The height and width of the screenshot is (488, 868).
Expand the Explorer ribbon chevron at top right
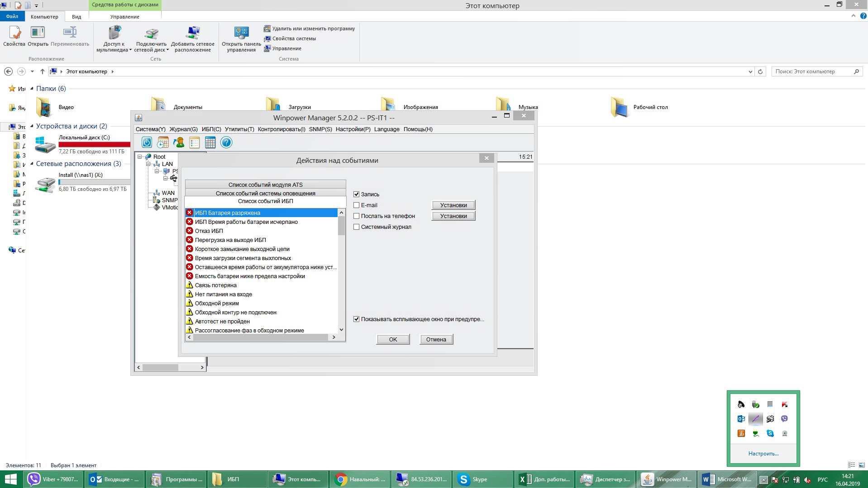(854, 16)
